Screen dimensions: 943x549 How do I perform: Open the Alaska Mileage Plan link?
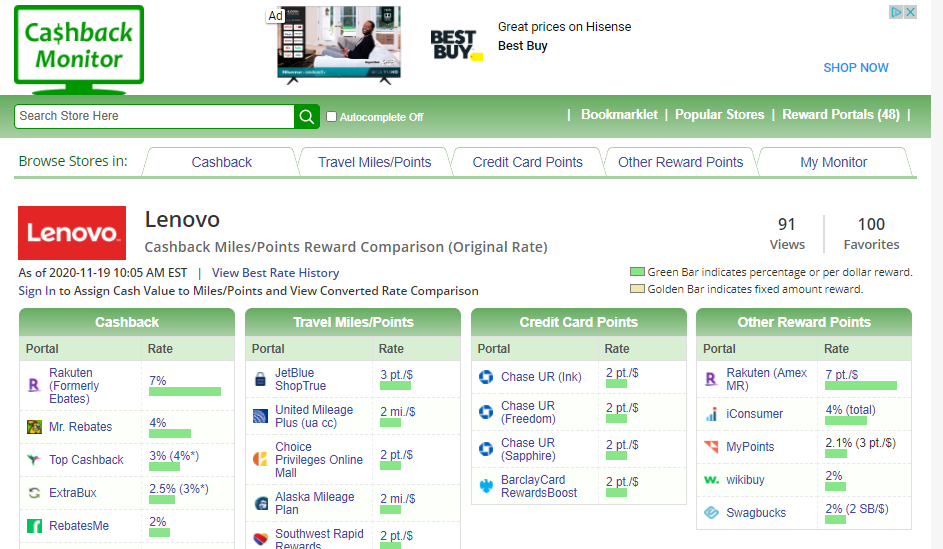click(315, 503)
